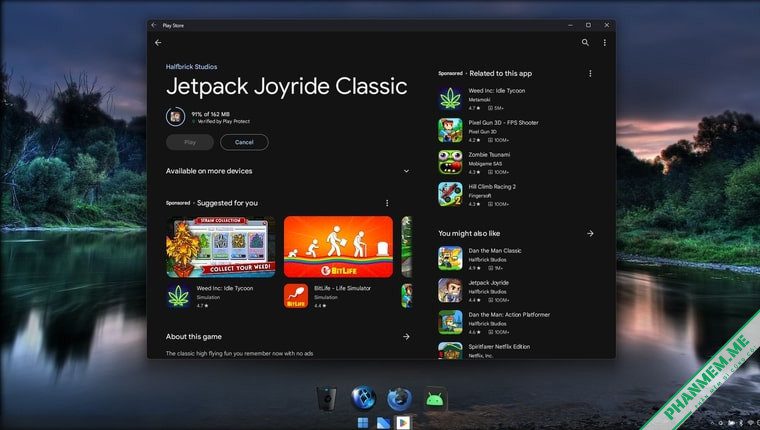Open the partially visible third suggested banner

407,247
